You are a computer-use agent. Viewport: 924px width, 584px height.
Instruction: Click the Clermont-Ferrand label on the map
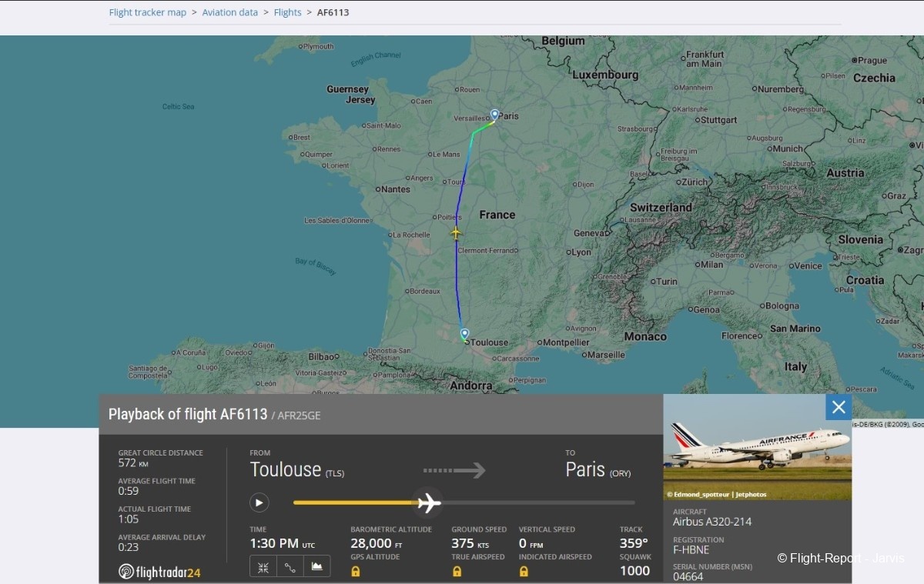click(487, 251)
